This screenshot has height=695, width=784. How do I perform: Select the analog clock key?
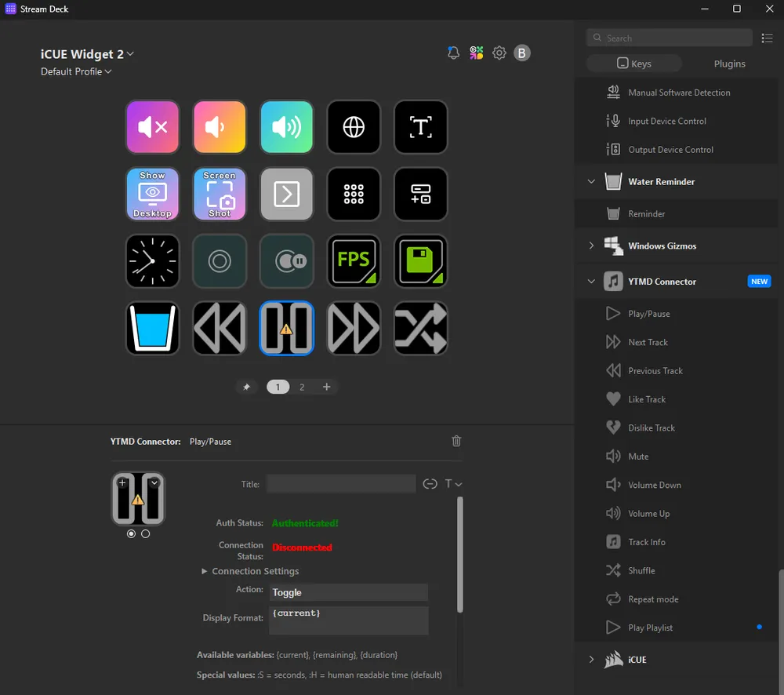pyautogui.click(x=153, y=261)
